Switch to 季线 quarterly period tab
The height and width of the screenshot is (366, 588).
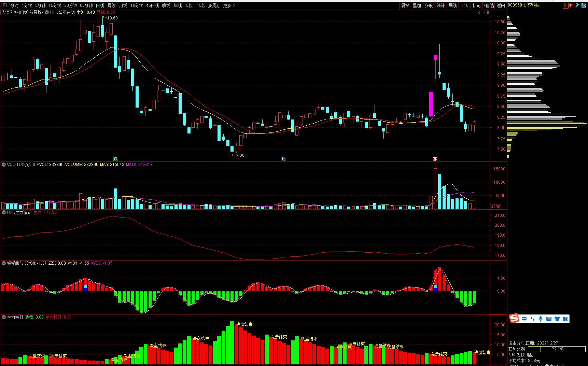point(166,5)
